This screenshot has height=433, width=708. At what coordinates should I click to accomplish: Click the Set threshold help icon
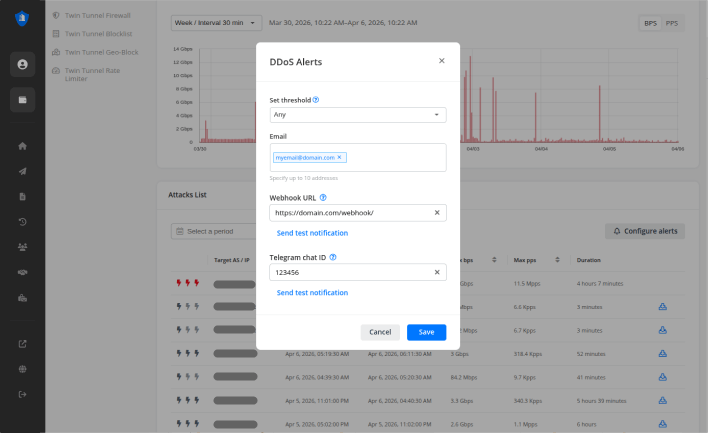(x=316, y=100)
